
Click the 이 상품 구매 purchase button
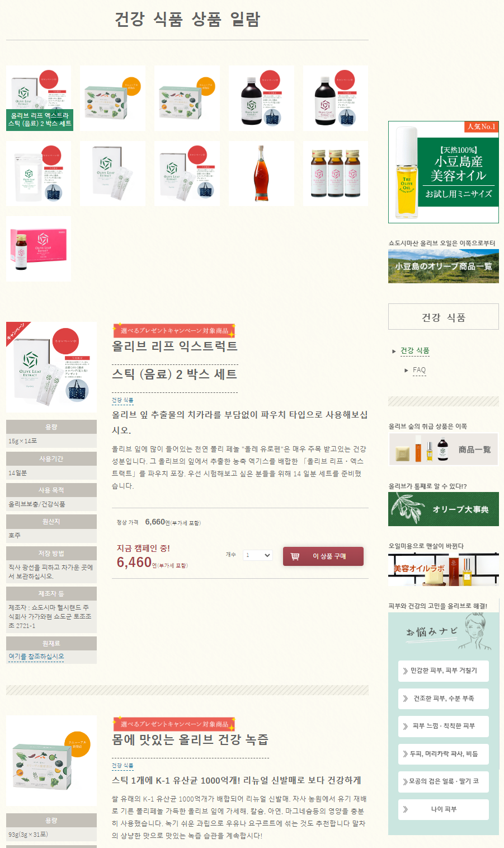tap(323, 556)
